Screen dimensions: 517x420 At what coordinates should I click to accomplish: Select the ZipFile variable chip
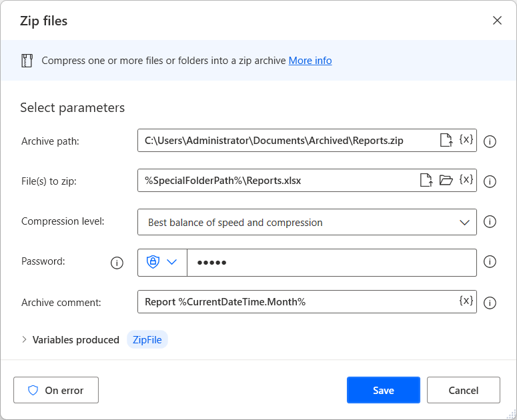pos(147,339)
